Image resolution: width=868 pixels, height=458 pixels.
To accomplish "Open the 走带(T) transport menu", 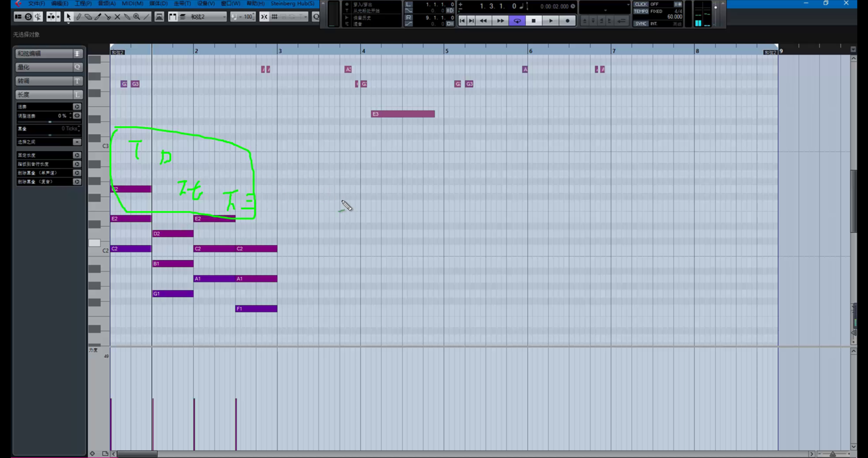I will [183, 4].
